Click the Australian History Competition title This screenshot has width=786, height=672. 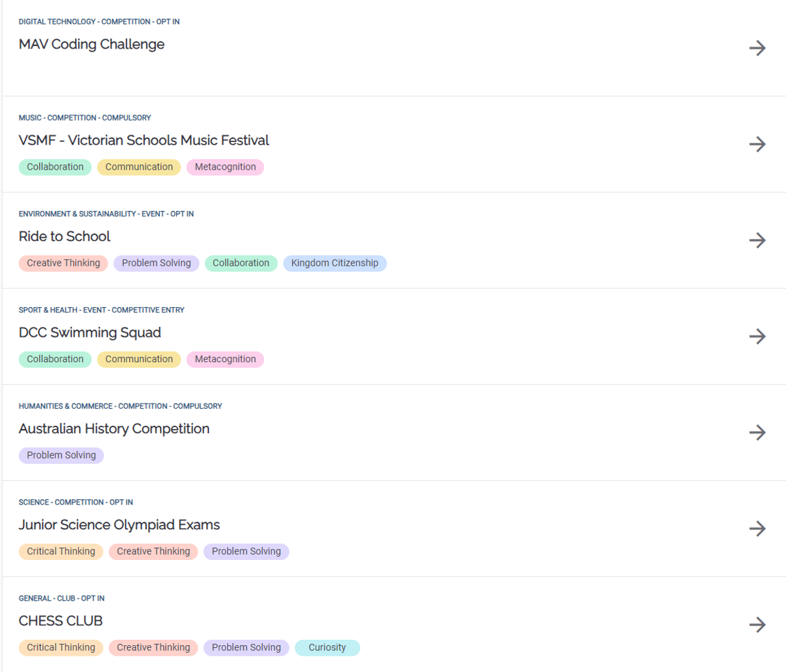[x=114, y=429]
